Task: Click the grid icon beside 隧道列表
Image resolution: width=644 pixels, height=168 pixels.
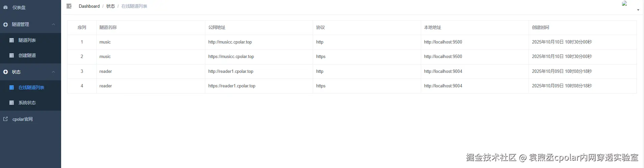Action: (x=11, y=40)
